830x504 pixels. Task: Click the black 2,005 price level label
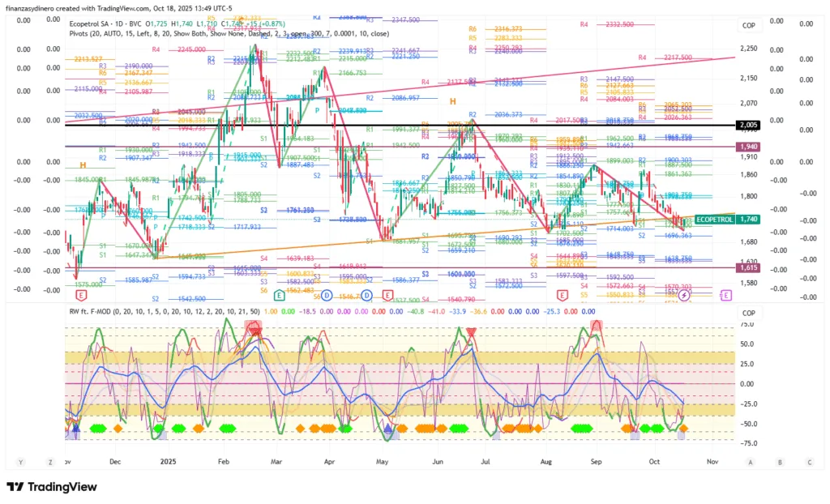pyautogui.click(x=747, y=126)
